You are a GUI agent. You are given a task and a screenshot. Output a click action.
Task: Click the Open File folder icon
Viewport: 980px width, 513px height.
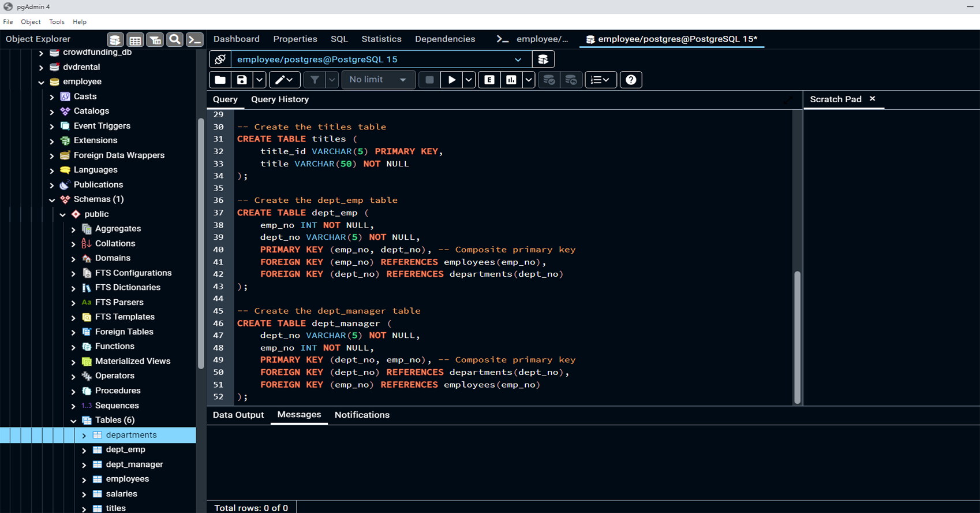point(220,80)
